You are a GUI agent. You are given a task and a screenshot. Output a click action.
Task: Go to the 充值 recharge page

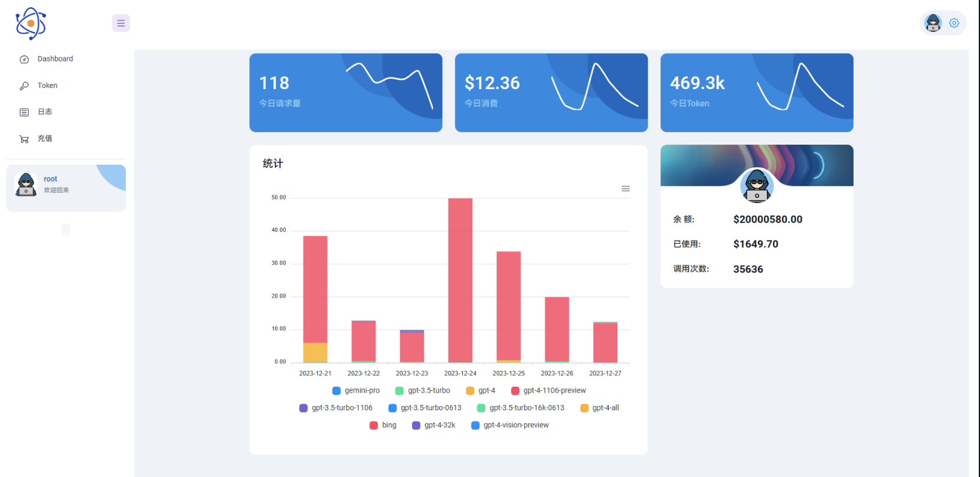pos(45,139)
